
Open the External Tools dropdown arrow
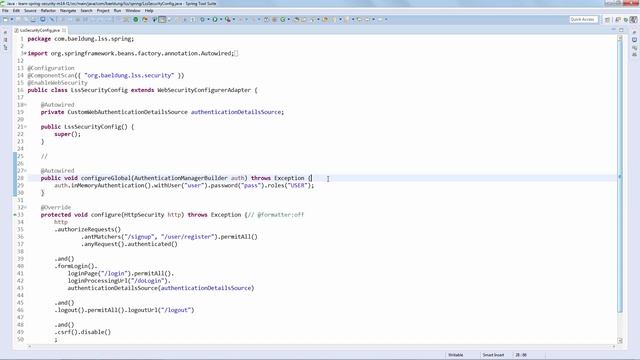[234, 19]
